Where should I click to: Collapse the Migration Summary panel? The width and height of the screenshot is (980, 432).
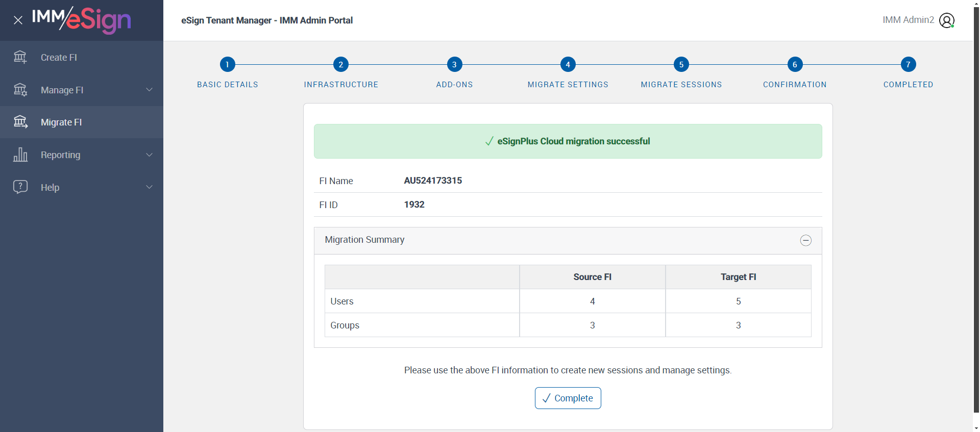[805, 240]
